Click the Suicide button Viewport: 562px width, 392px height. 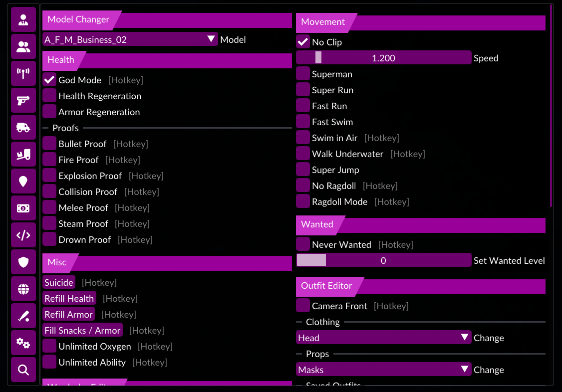click(x=59, y=282)
